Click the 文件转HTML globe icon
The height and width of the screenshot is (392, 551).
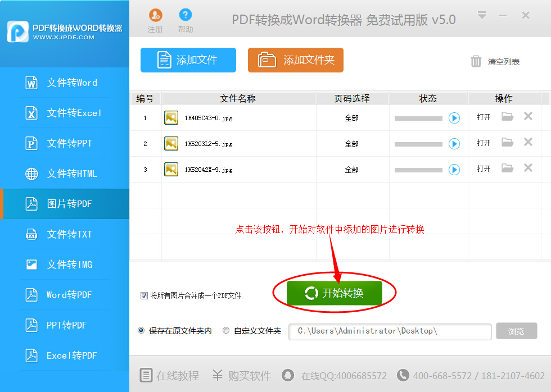(31, 174)
